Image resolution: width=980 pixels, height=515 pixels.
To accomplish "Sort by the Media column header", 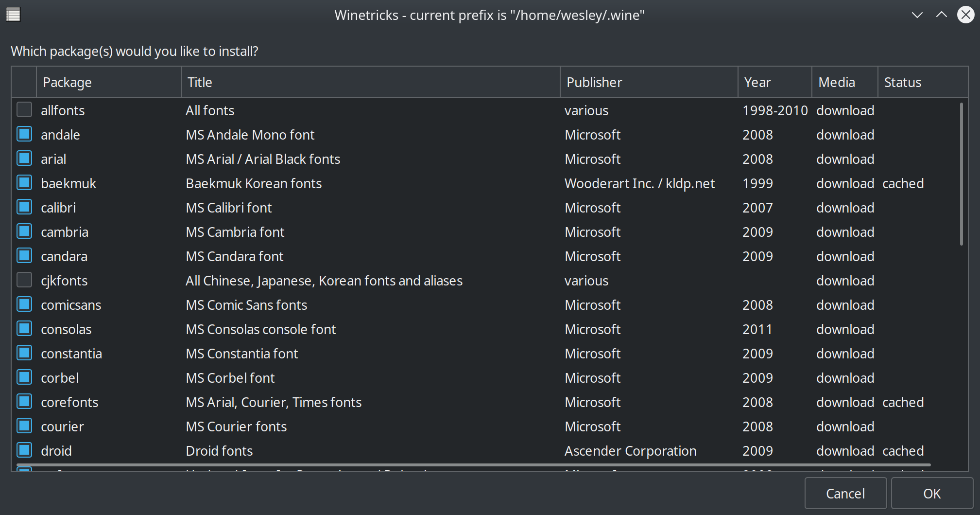I will (x=844, y=82).
